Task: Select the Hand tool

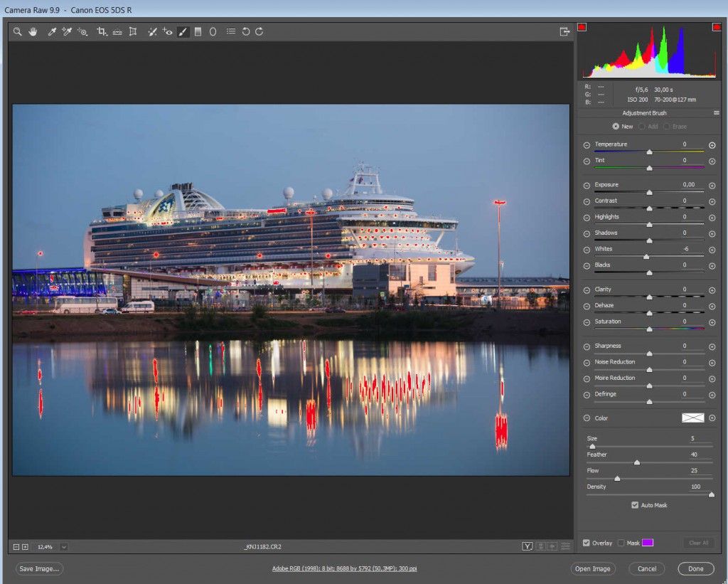Action: pyautogui.click(x=33, y=32)
